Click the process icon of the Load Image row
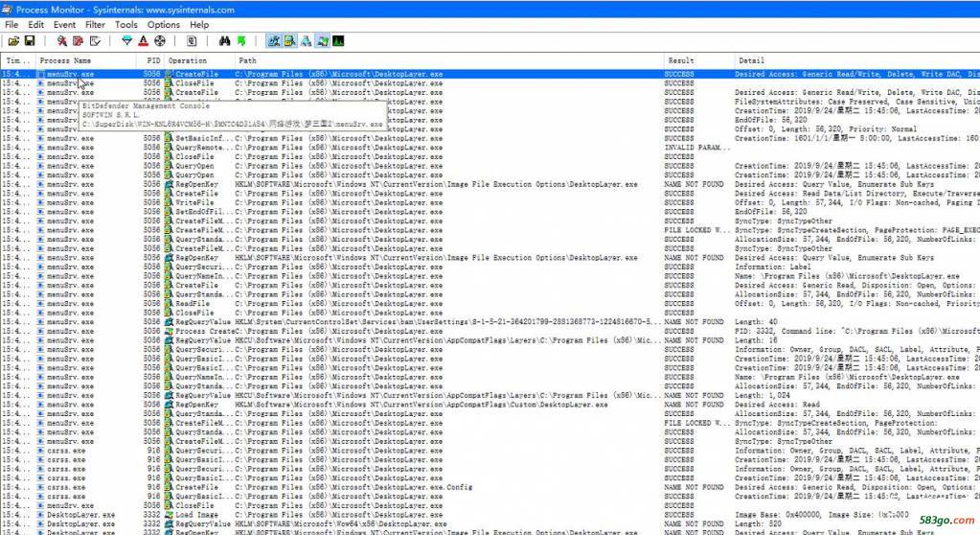Screen dimensions: 980x535 [x=41, y=514]
